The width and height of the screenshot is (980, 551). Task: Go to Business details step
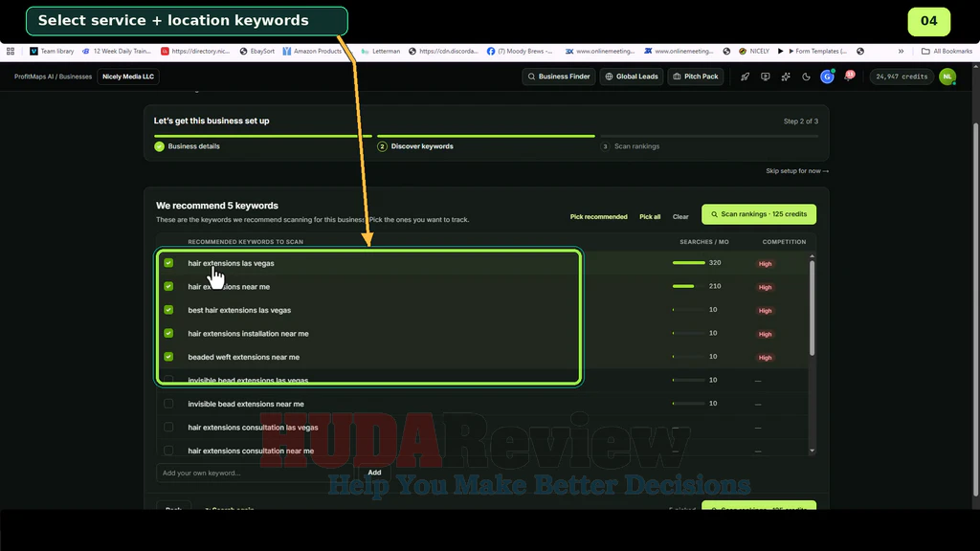click(x=188, y=146)
